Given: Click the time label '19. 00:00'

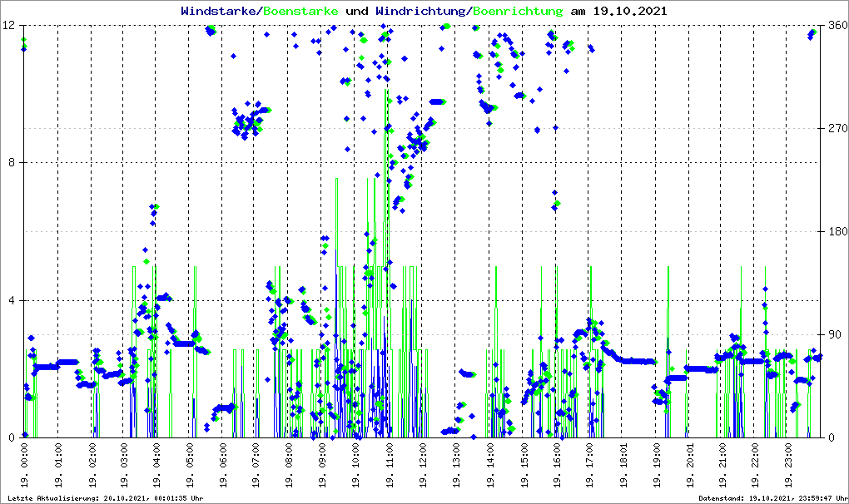Looking at the screenshot, I should 24,466.
